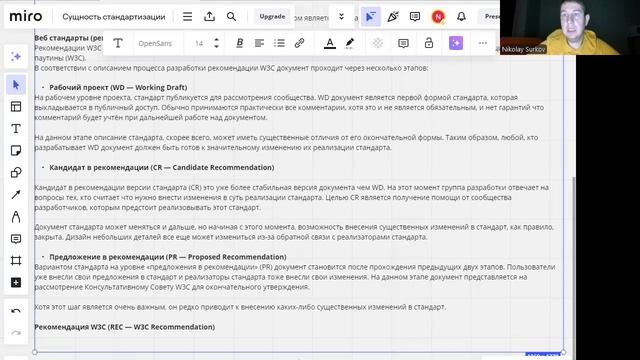The image size is (640, 360).
Task: Click heading Кандидат в рекомендации (CR)
Action: 162,167
